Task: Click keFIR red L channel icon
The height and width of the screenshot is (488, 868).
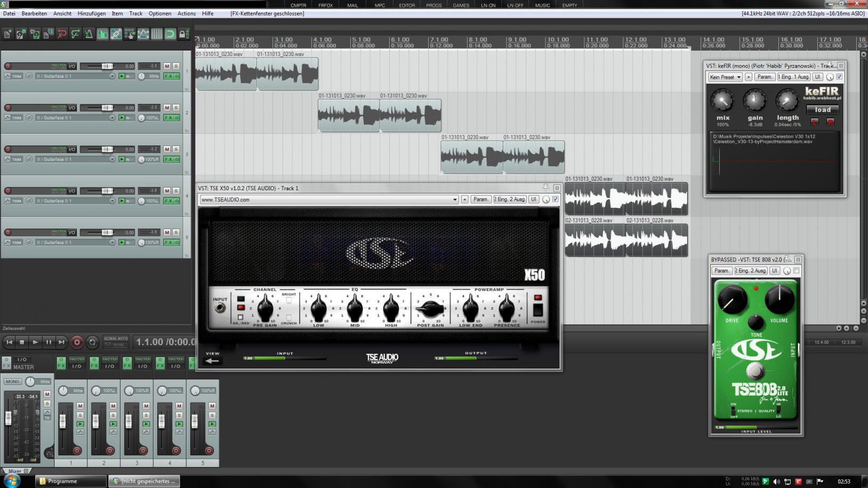Action: (815, 123)
